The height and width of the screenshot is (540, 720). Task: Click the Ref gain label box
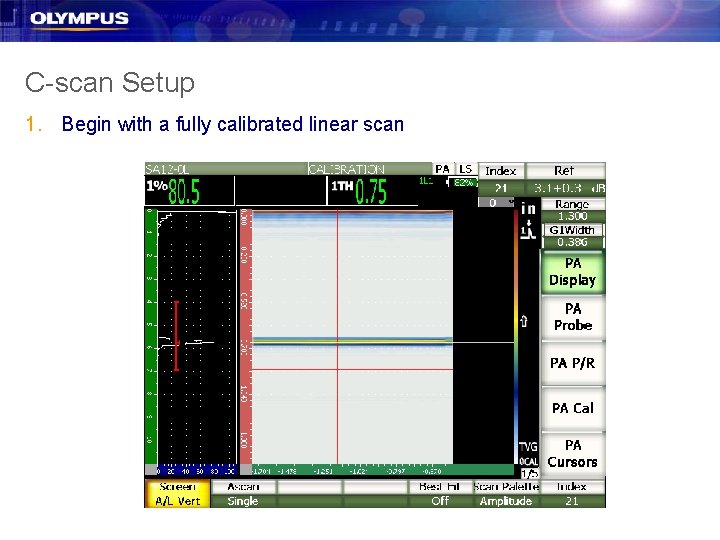pos(564,171)
